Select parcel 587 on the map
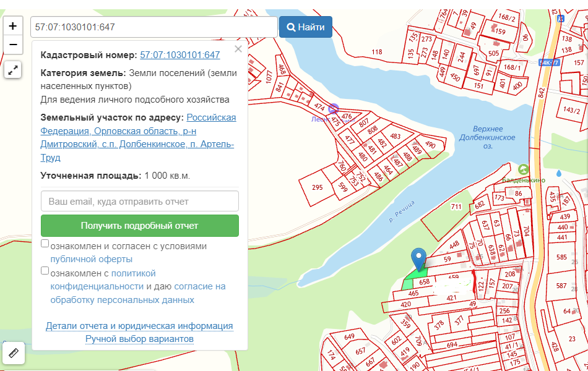The width and height of the screenshot is (588, 371). [x=561, y=286]
